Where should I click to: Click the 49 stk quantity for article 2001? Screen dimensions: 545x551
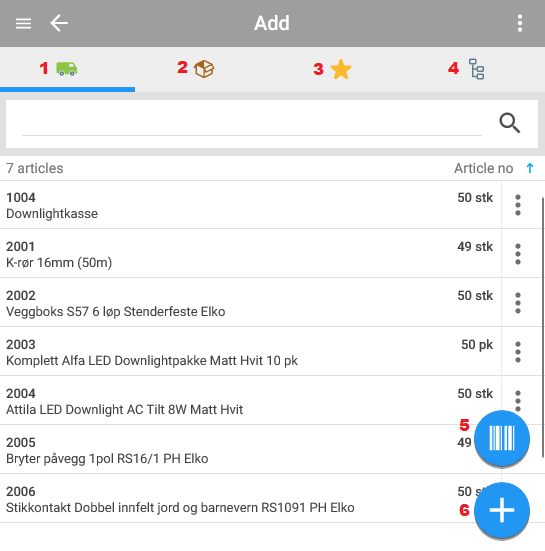(475, 247)
